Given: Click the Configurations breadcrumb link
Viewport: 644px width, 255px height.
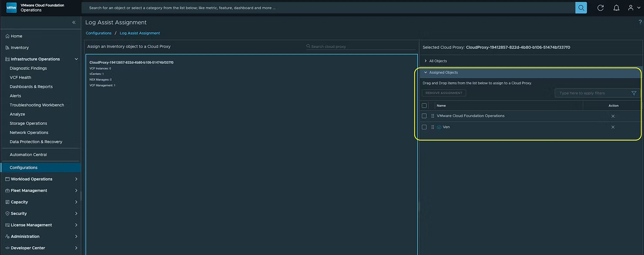Looking at the screenshot, I should point(99,33).
